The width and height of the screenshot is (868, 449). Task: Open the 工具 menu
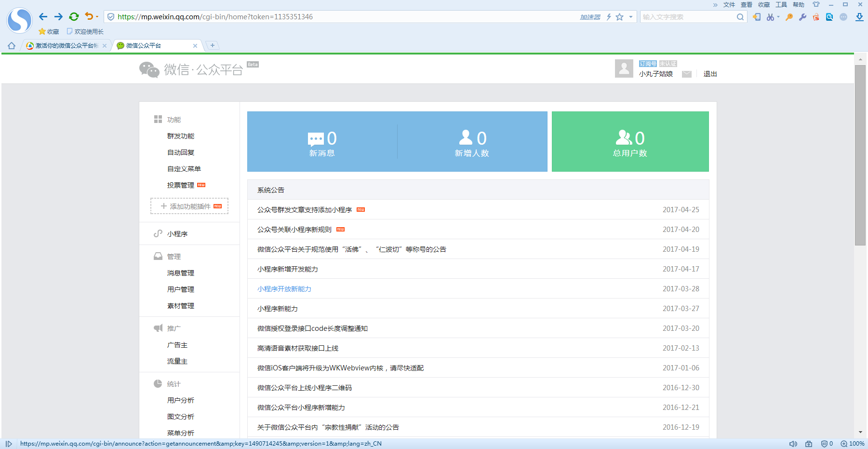(781, 5)
